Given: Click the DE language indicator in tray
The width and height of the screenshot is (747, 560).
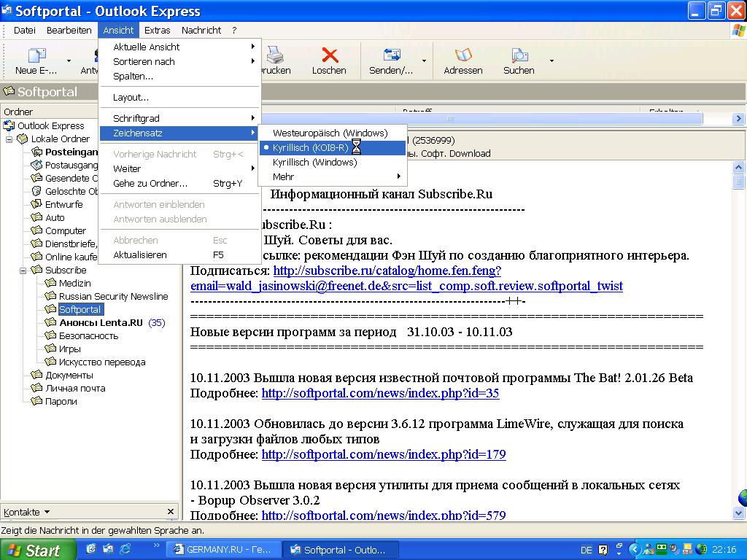Looking at the screenshot, I should coord(586,550).
